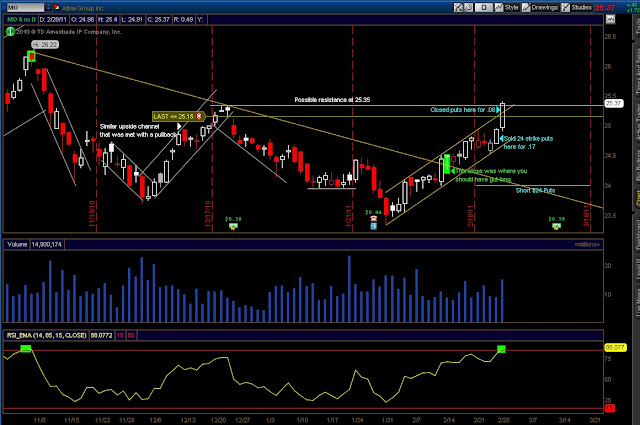Click green RSI overbought marker on right
This screenshot has height=425, width=640.
[501, 349]
